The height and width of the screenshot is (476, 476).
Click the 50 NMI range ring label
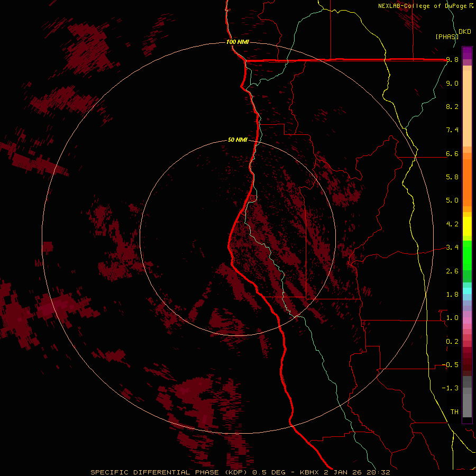[x=237, y=140]
